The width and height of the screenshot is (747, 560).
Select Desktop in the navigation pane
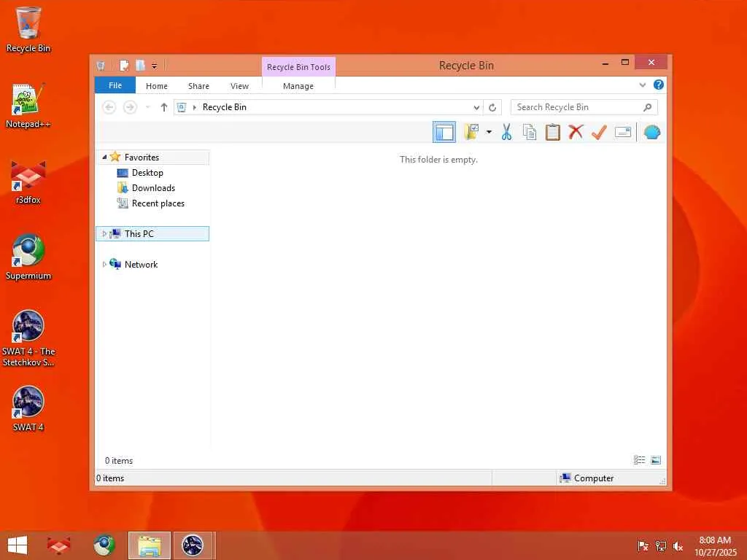pyautogui.click(x=147, y=173)
